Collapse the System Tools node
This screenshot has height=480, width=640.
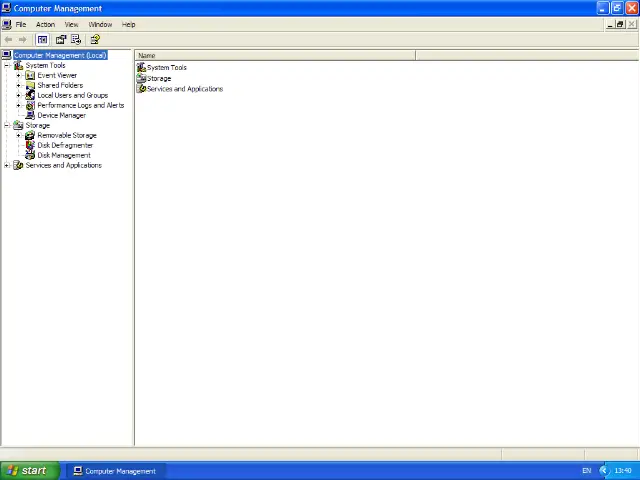[7, 65]
